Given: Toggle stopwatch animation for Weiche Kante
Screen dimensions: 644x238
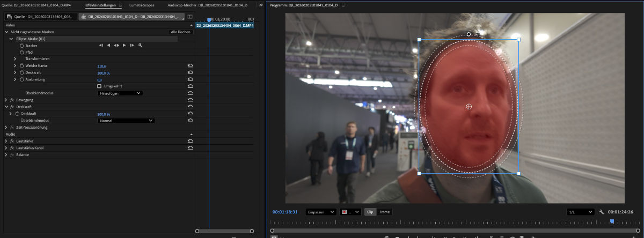Looking at the screenshot, I should tap(22, 65).
